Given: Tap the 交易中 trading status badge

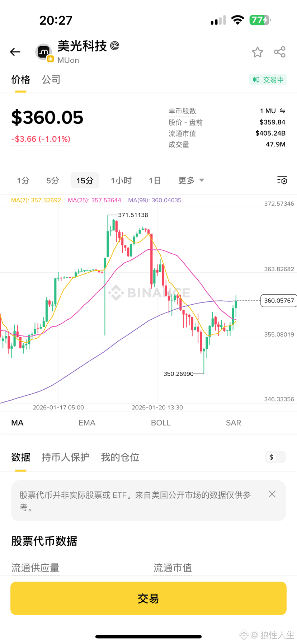Looking at the screenshot, I should click(268, 80).
